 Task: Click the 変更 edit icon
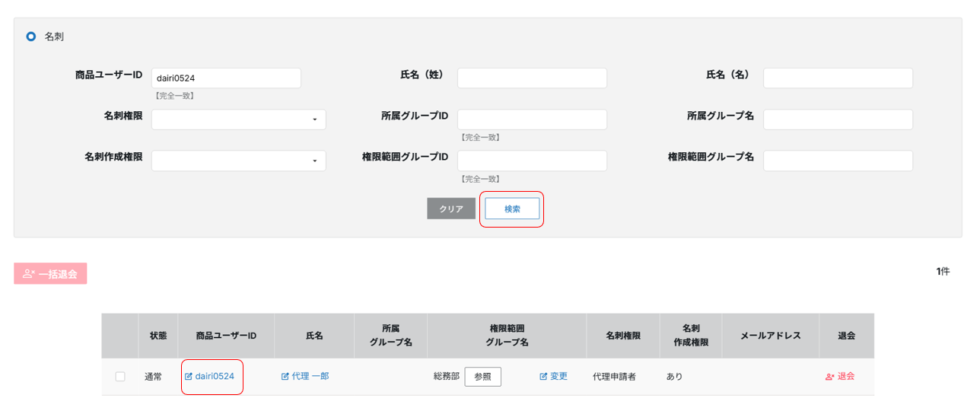pos(543,377)
